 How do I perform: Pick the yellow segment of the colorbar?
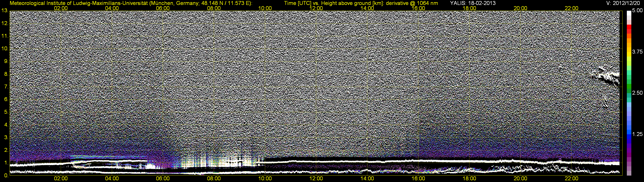tap(629, 55)
